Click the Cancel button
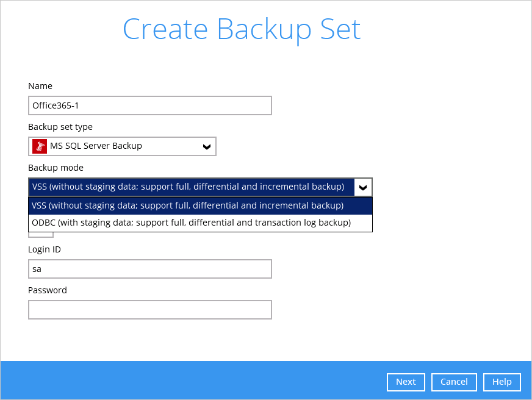Screen dimensions: 532x400 coord(454,382)
